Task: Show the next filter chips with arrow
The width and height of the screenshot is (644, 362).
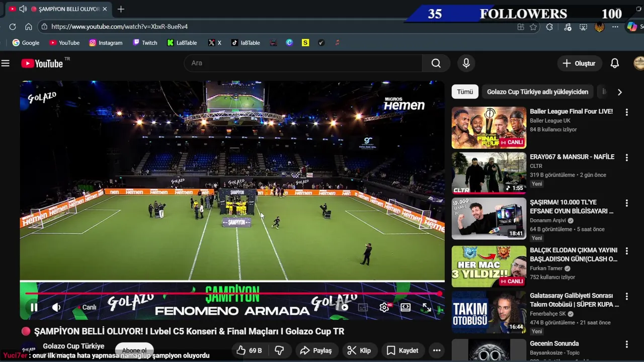Action: pyautogui.click(x=620, y=92)
